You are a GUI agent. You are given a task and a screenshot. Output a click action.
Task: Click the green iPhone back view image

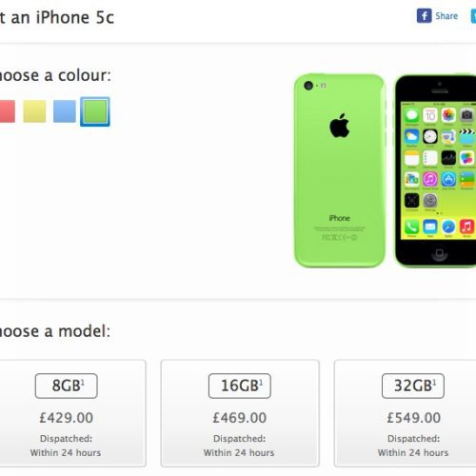click(x=340, y=170)
